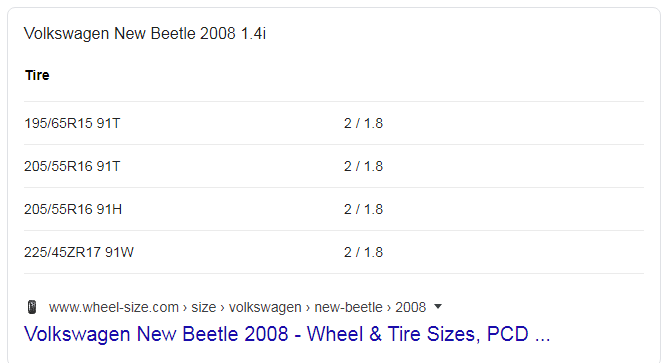Image resolution: width=666 pixels, height=363 pixels.
Task: Select the 205/55R16 91T tire row
Action: pyautogui.click(x=334, y=166)
